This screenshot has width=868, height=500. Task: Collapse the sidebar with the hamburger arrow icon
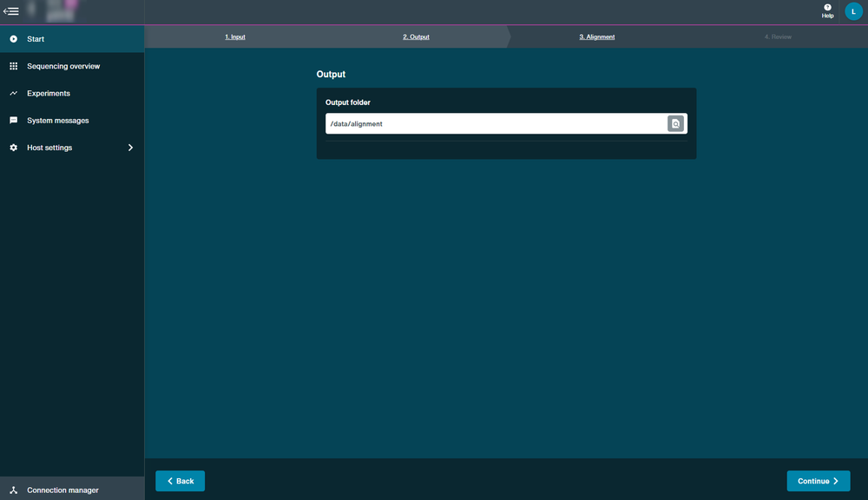[11, 11]
